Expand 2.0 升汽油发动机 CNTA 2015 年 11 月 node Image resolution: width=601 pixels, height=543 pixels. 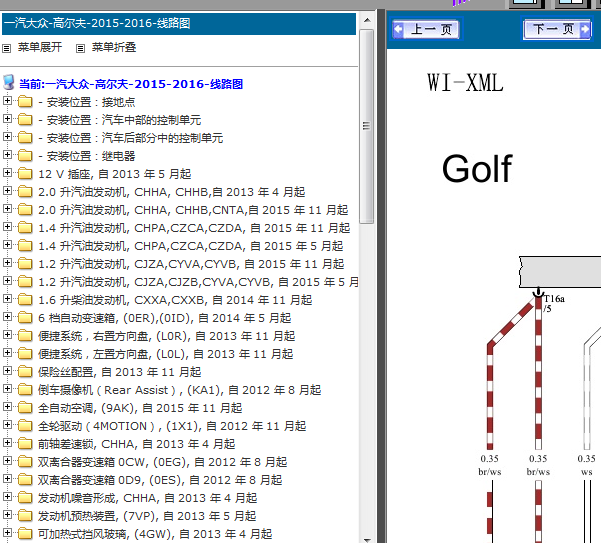point(7,208)
